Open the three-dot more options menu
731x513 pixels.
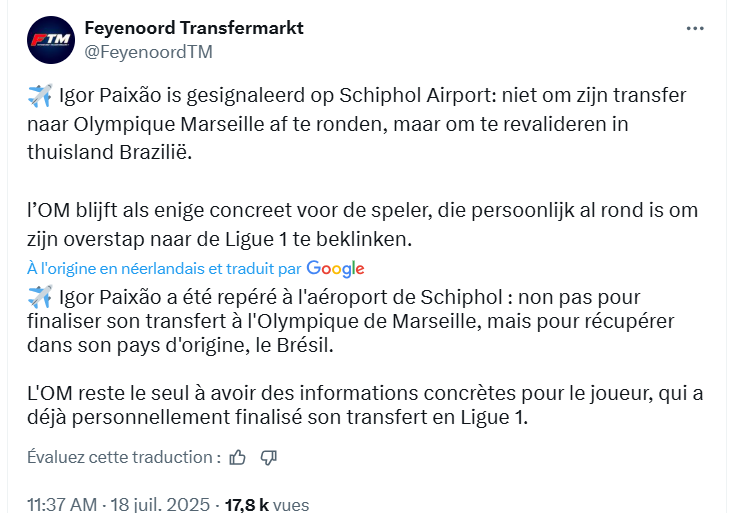695,29
